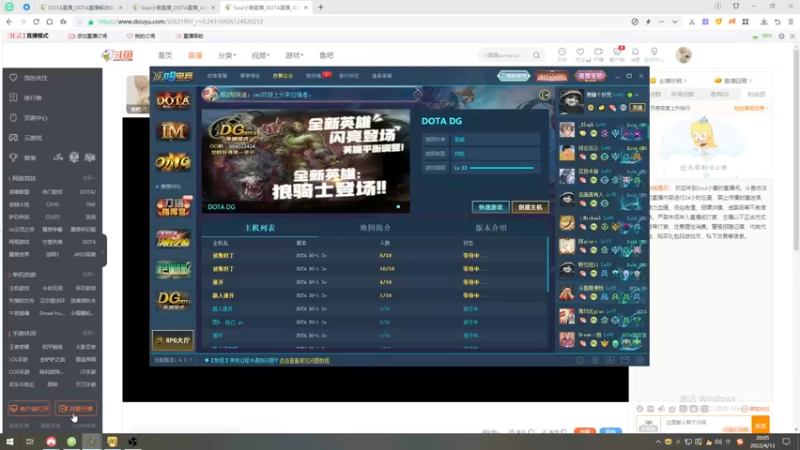Click the 客户端打开 button in Douyu sidebar
Viewport: 800px width, 450px height.
pos(29,408)
